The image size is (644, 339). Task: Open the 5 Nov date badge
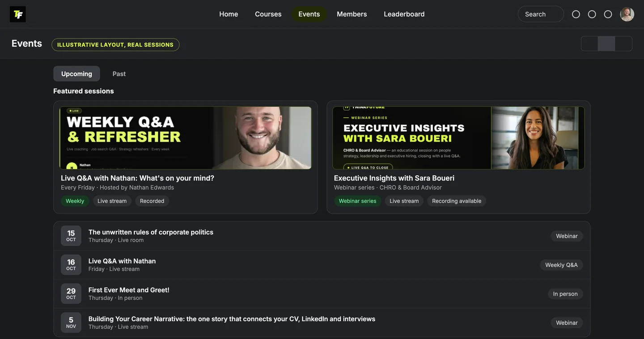pos(71,322)
